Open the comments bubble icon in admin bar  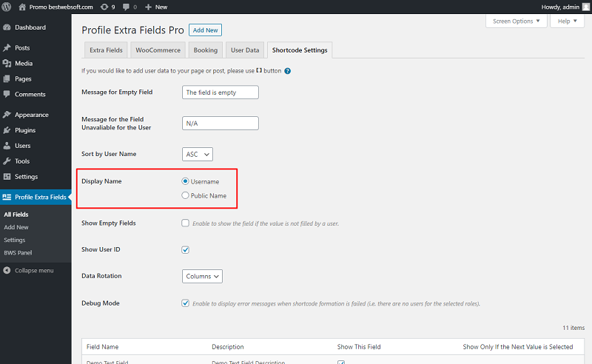[126, 7]
